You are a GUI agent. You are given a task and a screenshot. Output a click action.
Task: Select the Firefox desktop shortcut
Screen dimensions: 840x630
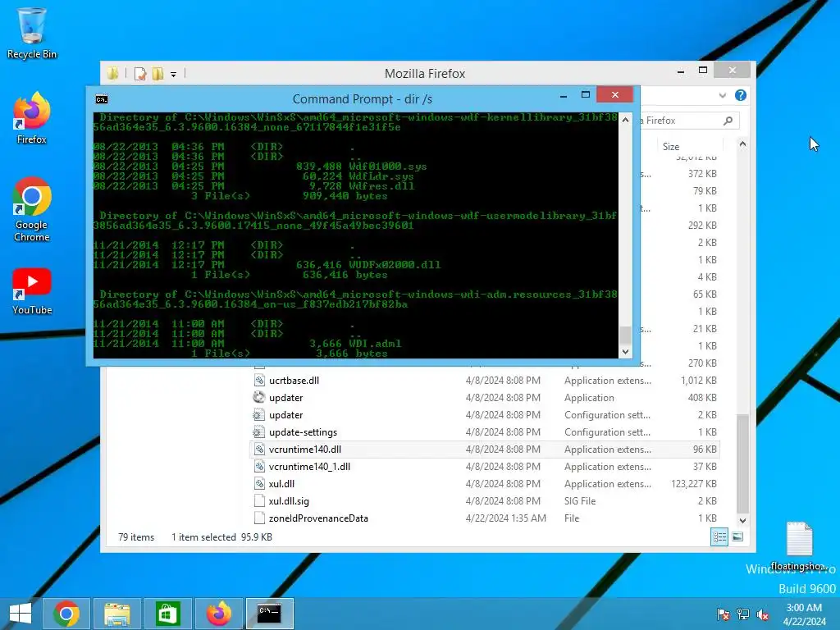pos(32,118)
